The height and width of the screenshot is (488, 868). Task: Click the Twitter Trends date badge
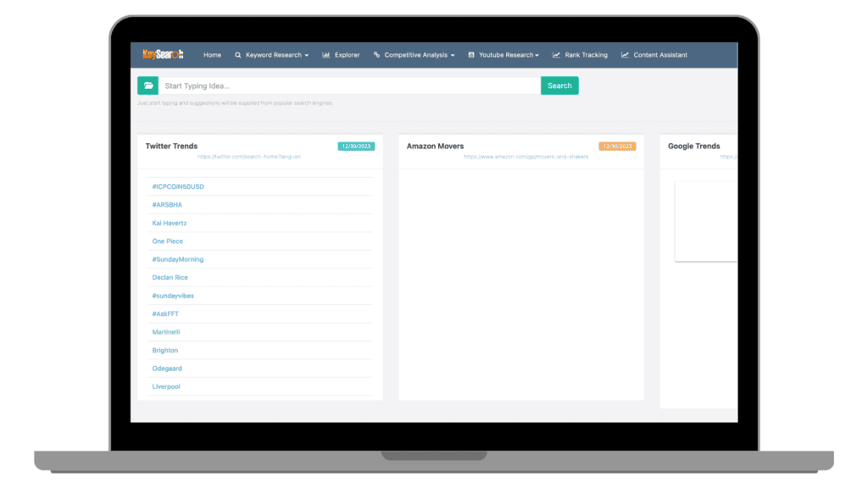click(x=356, y=146)
